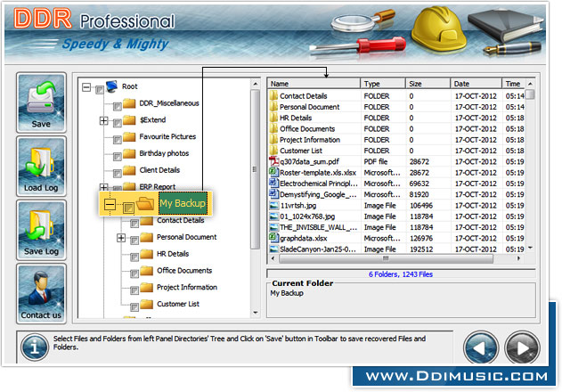Viewport: 562px width, 392px height.
Task: Toggle the Root checkbox
Action: (x=100, y=90)
